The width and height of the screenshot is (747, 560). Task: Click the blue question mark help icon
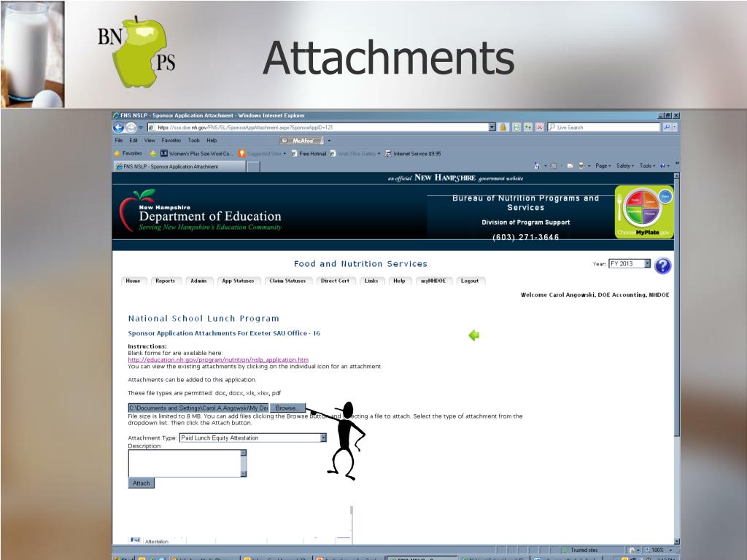(662, 265)
